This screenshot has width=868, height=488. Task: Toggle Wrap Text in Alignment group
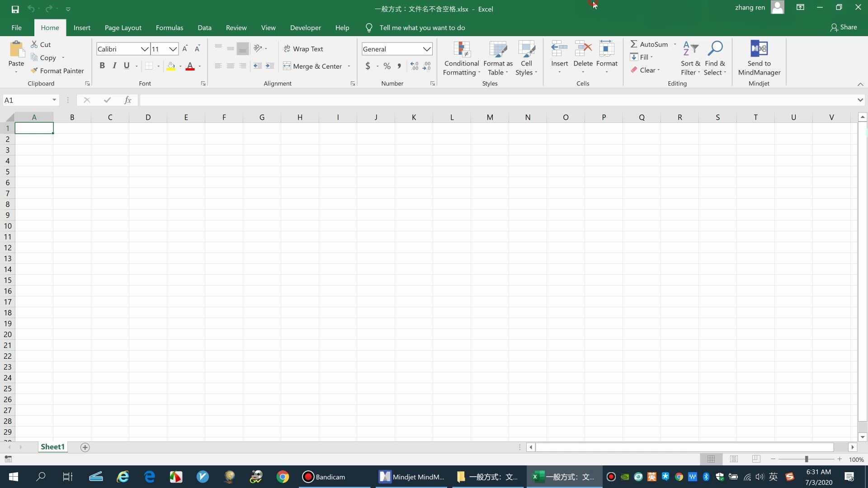(x=304, y=49)
